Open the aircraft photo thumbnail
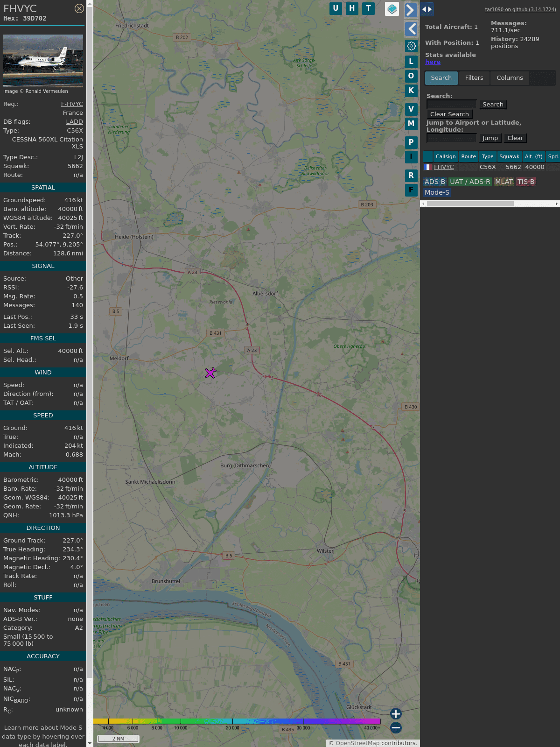 tap(43, 61)
